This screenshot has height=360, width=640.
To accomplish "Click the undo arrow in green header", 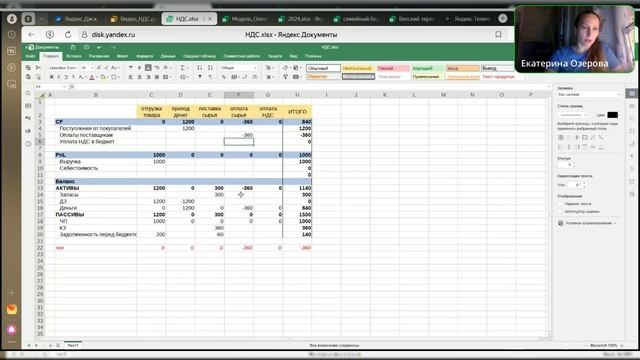I will 99,47.
